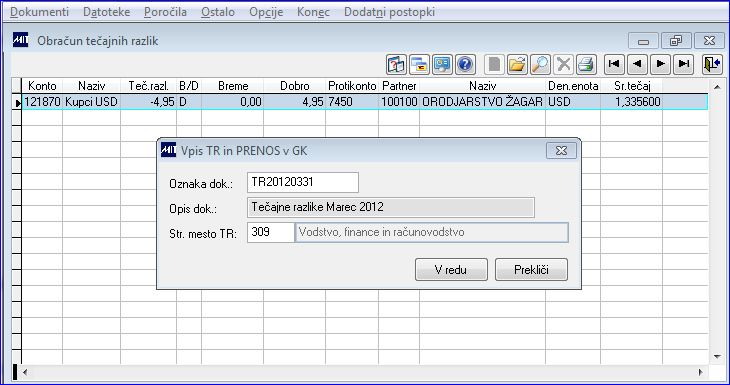Click the context help book icon

396,64
